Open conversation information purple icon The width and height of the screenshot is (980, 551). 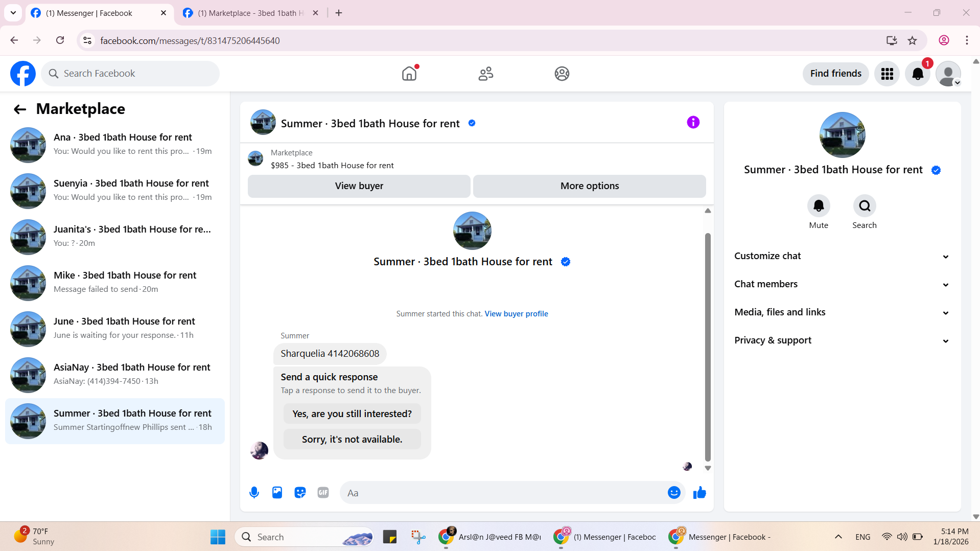(x=693, y=122)
